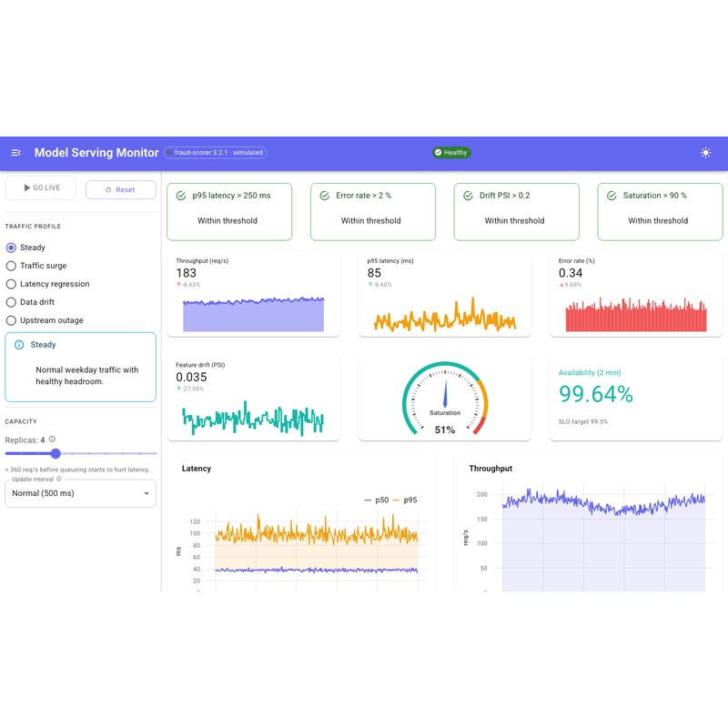Click the p95 latency > 250 ms alert heading
This screenshot has width=728, height=728.
(231, 196)
